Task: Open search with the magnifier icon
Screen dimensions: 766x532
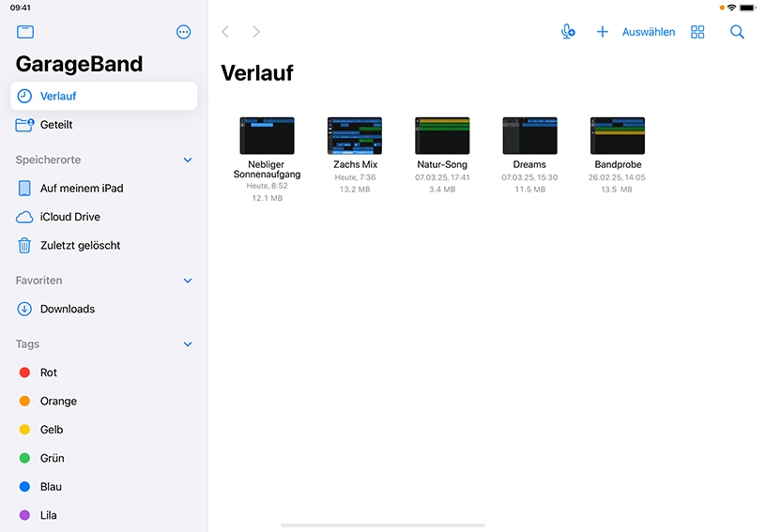Action: 737,32
